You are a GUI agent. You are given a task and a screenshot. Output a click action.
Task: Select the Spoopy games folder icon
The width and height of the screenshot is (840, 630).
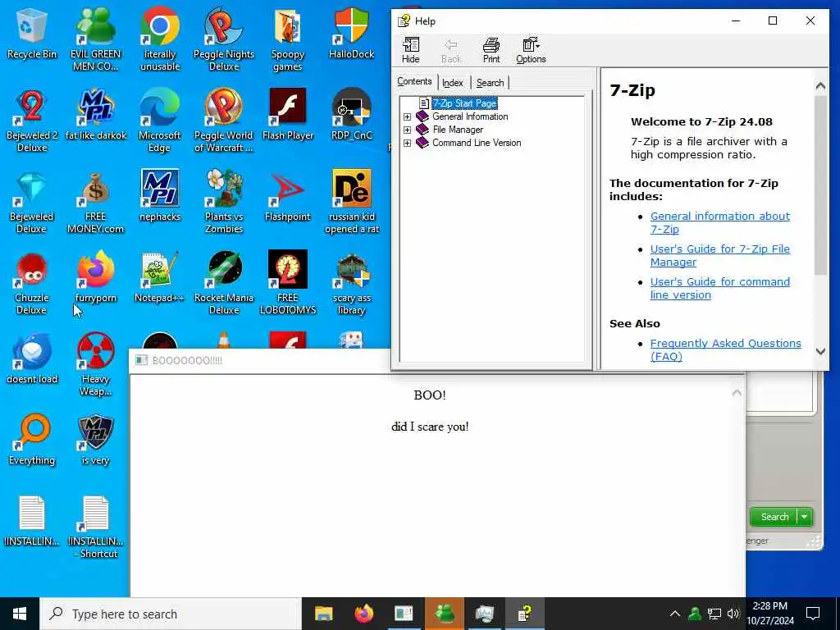click(x=288, y=39)
